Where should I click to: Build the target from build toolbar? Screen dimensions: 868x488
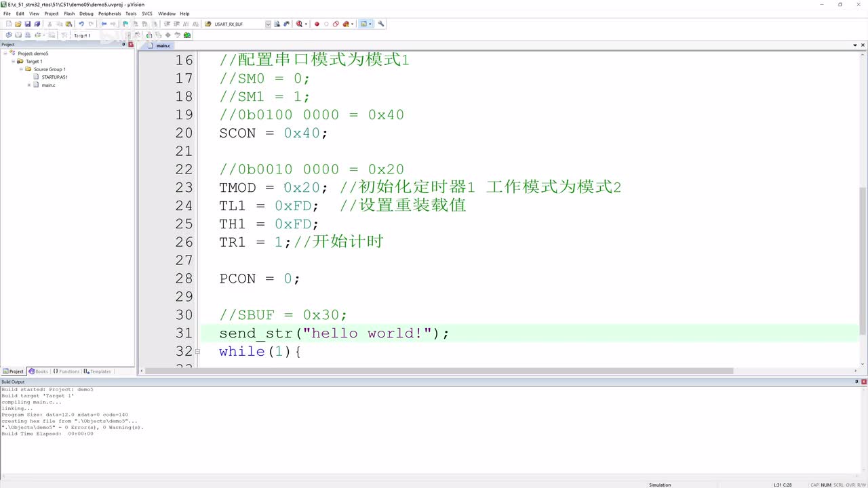18,35
